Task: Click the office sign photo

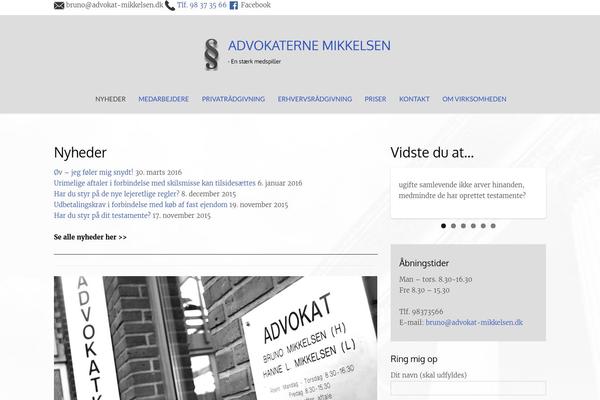Action: pos(215,338)
